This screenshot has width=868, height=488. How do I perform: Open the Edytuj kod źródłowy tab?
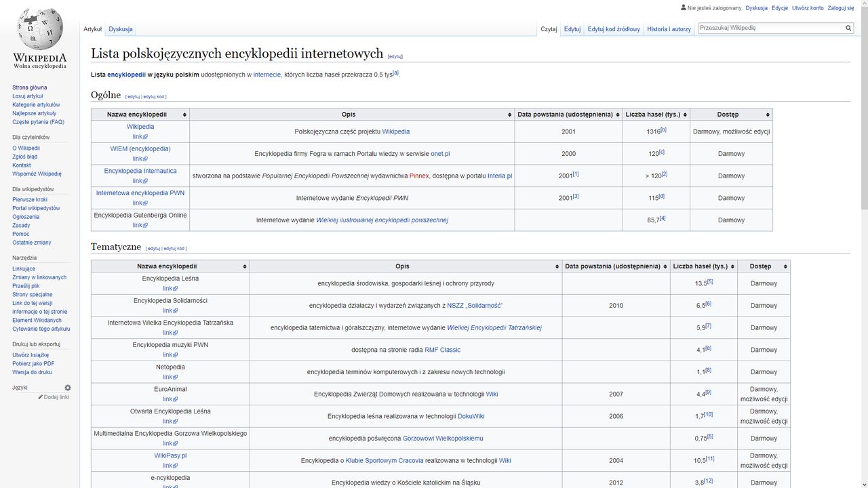tap(614, 29)
